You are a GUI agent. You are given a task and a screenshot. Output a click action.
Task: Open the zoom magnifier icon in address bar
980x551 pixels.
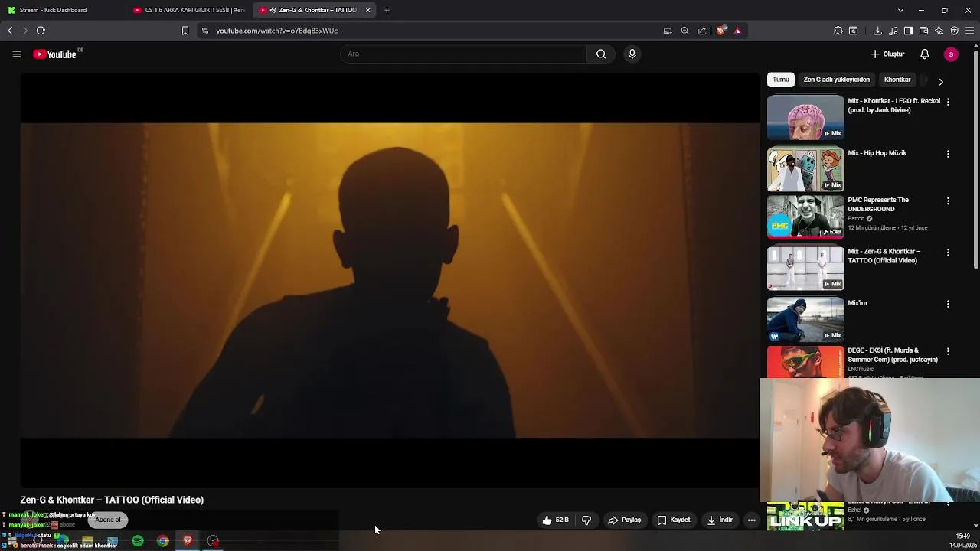[684, 31]
